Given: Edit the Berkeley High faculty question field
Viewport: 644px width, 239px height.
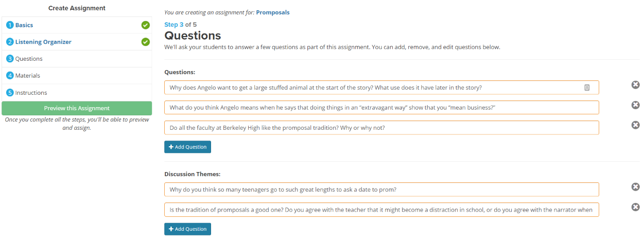Looking at the screenshot, I should pyautogui.click(x=381, y=128).
